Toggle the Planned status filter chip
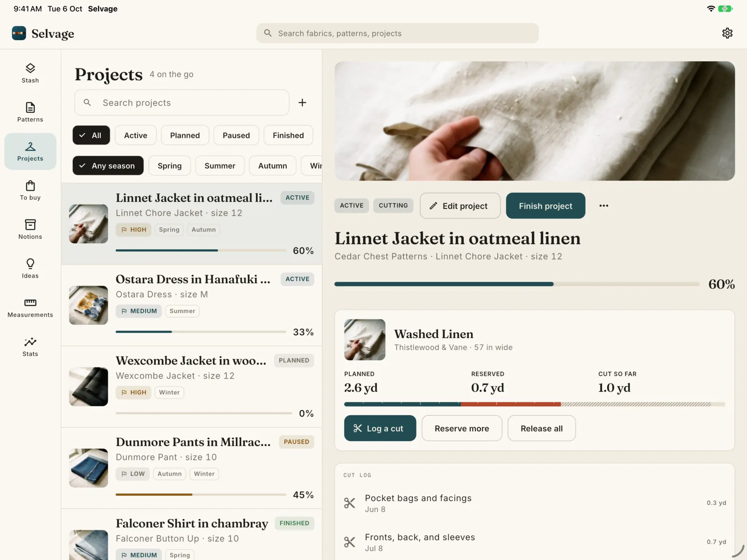The height and width of the screenshot is (560, 747). (x=185, y=135)
